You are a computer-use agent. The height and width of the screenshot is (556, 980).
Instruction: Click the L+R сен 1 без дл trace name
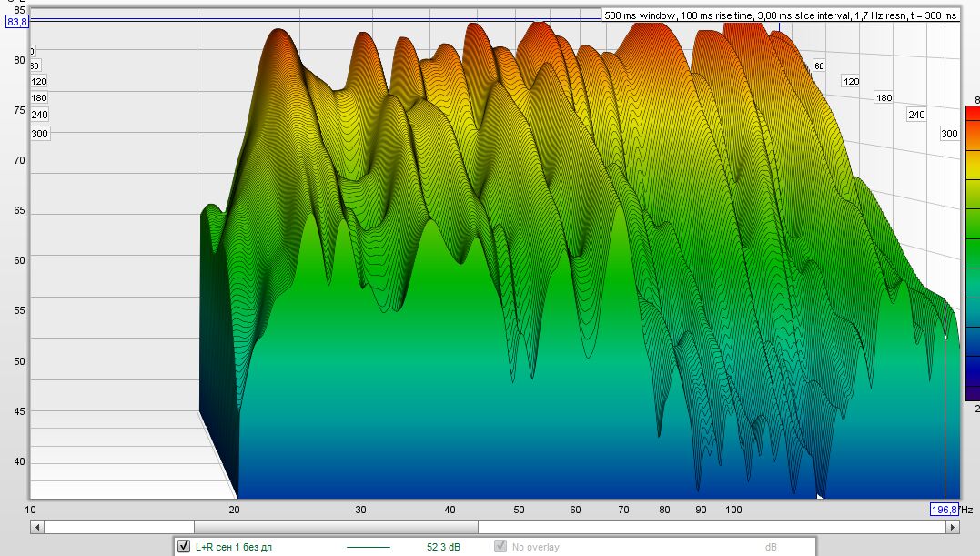(234, 548)
